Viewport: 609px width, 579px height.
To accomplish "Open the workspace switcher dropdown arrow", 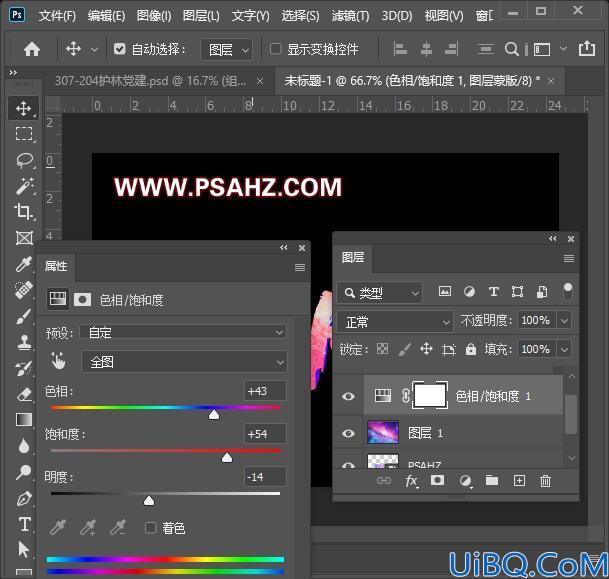I will click(x=563, y=49).
